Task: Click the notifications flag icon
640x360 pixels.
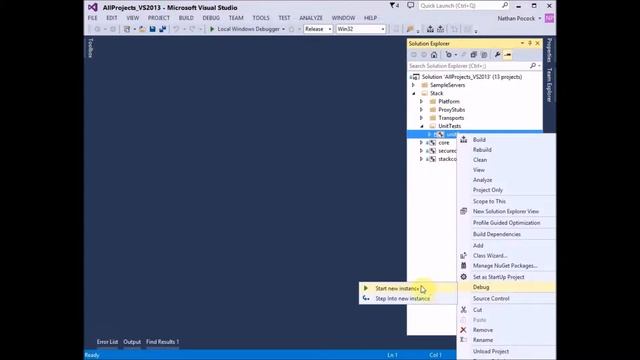Action: tap(394, 5)
